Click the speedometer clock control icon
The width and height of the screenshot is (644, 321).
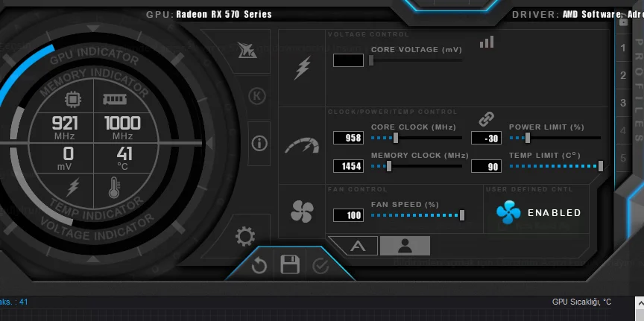[x=302, y=146]
